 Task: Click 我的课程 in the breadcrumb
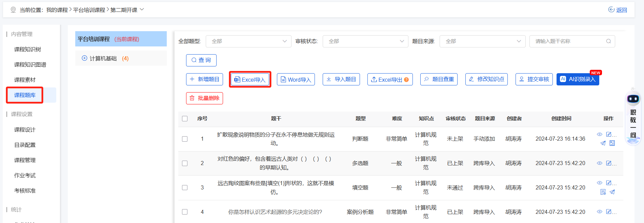click(57, 10)
